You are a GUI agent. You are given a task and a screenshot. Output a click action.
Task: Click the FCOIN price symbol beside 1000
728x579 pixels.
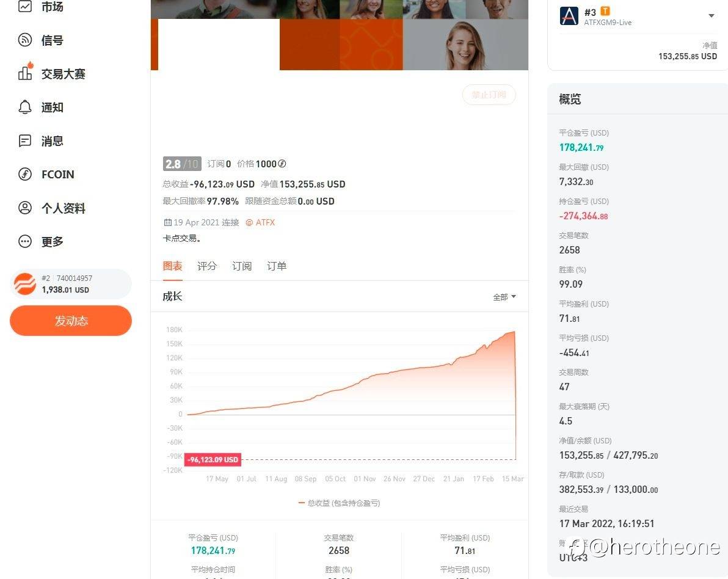click(x=282, y=164)
